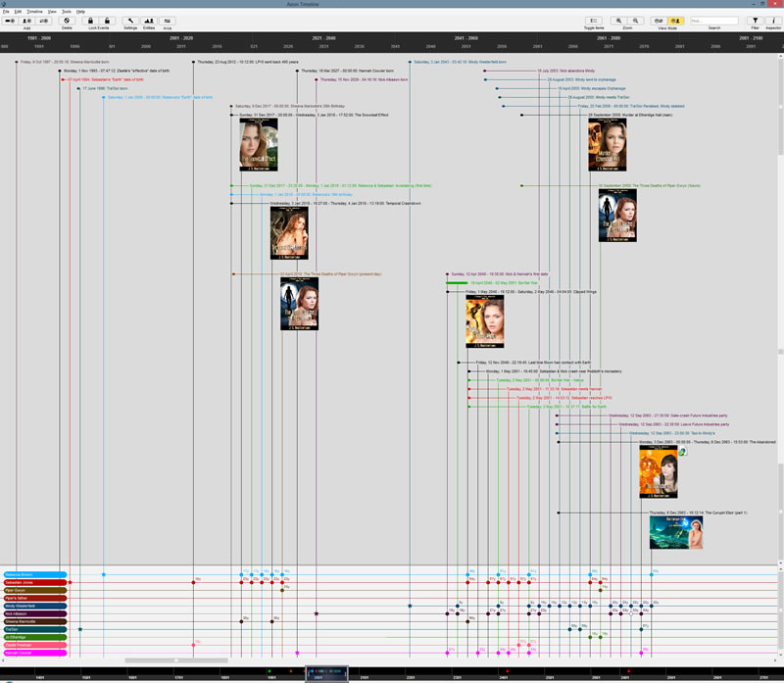This screenshot has width=784, height=683.
Task: Open the Entities toolbar icon
Action: click(x=149, y=21)
